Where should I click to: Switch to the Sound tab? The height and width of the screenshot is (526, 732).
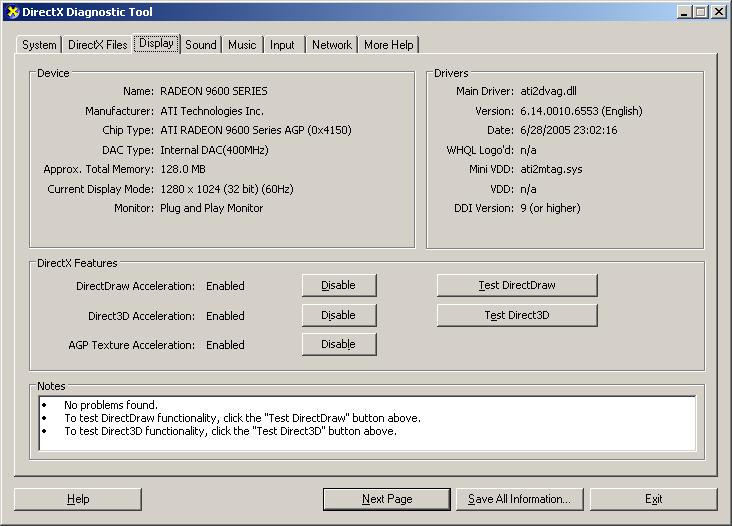(x=200, y=45)
